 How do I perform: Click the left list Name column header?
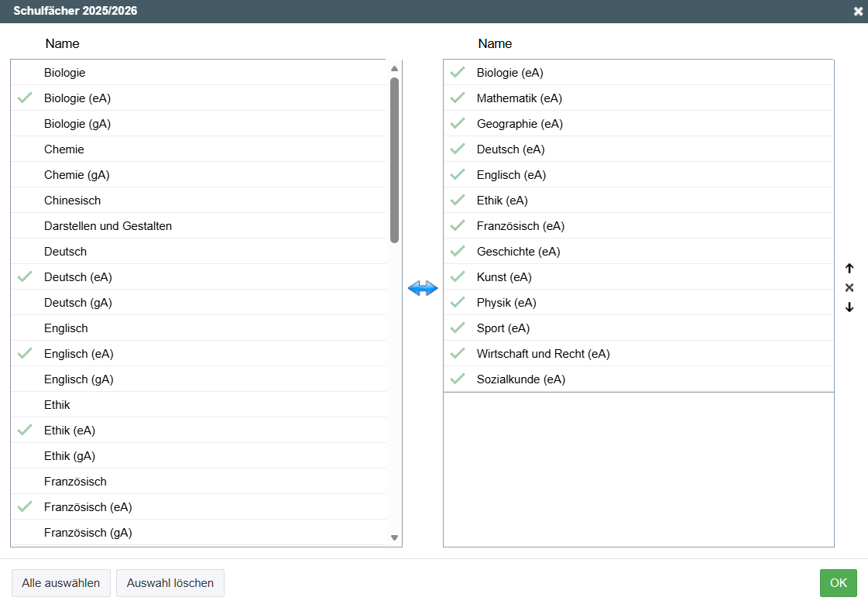[x=62, y=43]
